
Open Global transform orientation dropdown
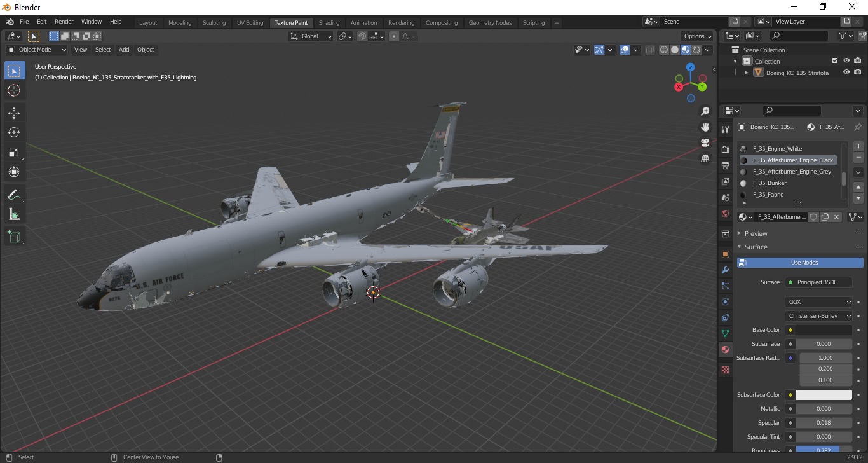(x=311, y=36)
